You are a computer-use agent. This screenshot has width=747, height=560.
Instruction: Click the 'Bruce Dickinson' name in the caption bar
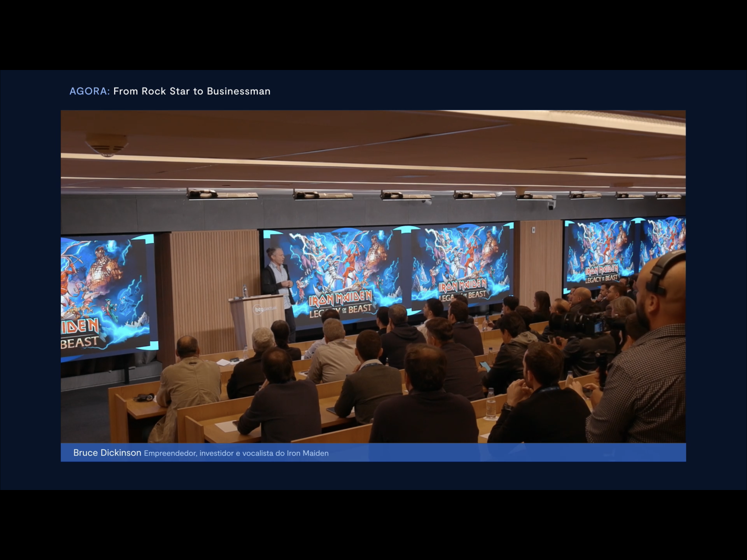click(107, 453)
